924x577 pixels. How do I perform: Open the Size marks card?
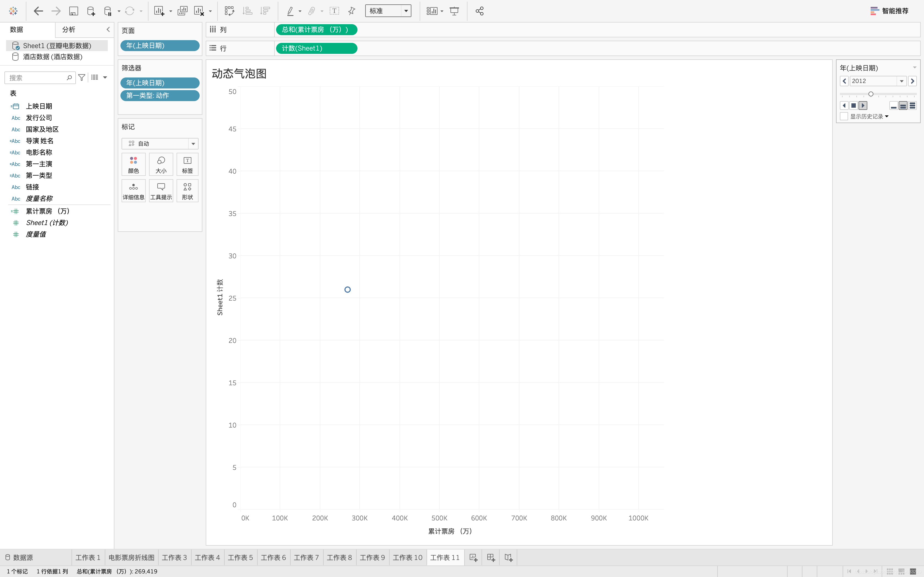coord(161,164)
